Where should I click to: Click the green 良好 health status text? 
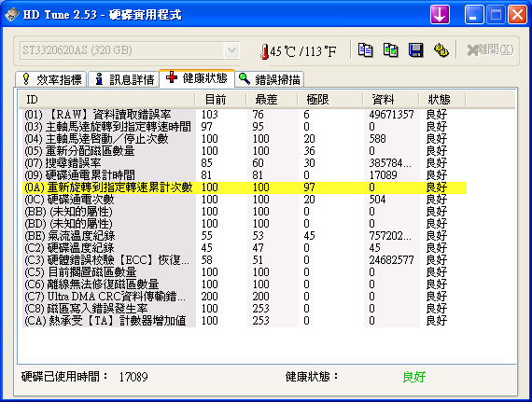[414, 377]
